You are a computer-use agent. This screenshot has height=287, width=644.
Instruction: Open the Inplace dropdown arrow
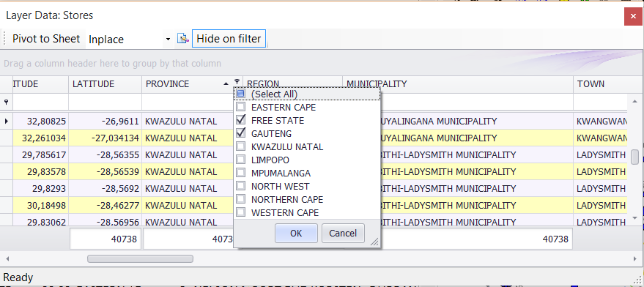point(168,39)
